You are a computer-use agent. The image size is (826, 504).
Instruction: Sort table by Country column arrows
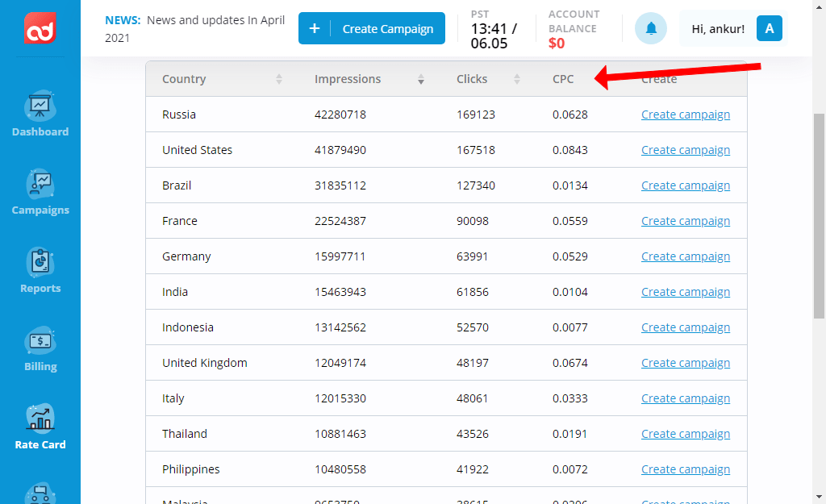(279, 79)
